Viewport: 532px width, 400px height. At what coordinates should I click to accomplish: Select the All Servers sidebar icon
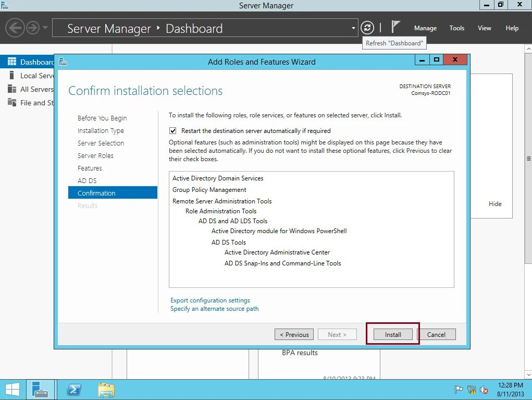(12, 89)
